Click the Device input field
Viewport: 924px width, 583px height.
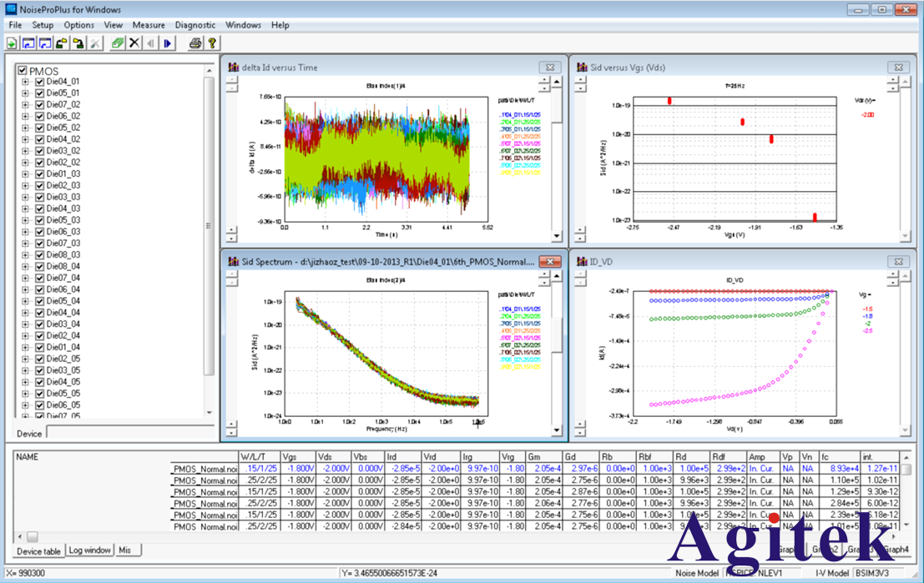(x=129, y=433)
